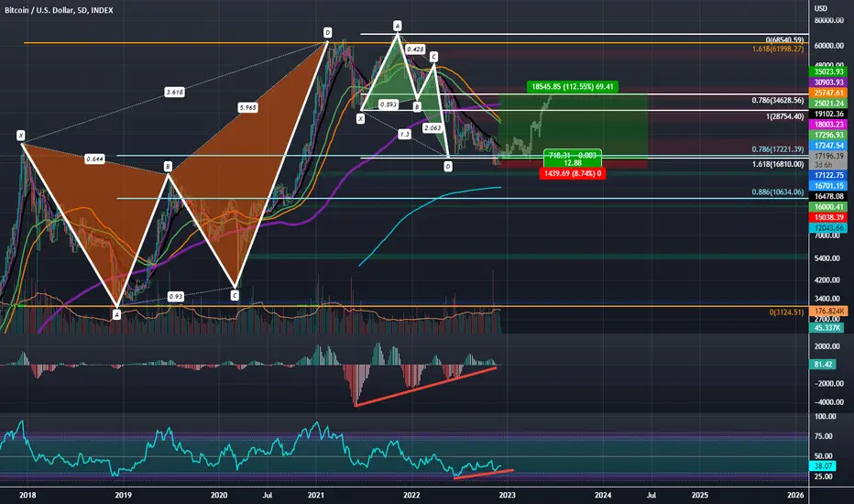This screenshot has height=504, width=854.
Task: Select the 0(3124.51) Fibonacci level label
Action: click(786, 312)
